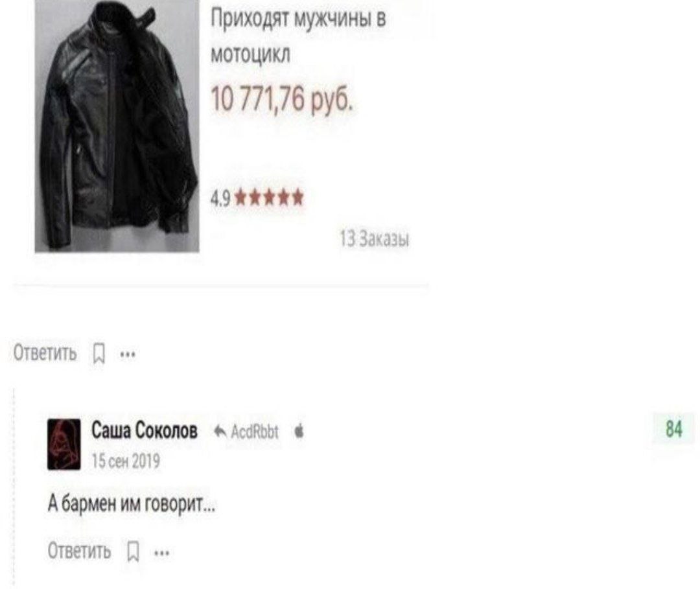Screen dimensions: 700x589
Task: Go to AcdRbbt's parent comment
Action: click(255, 432)
